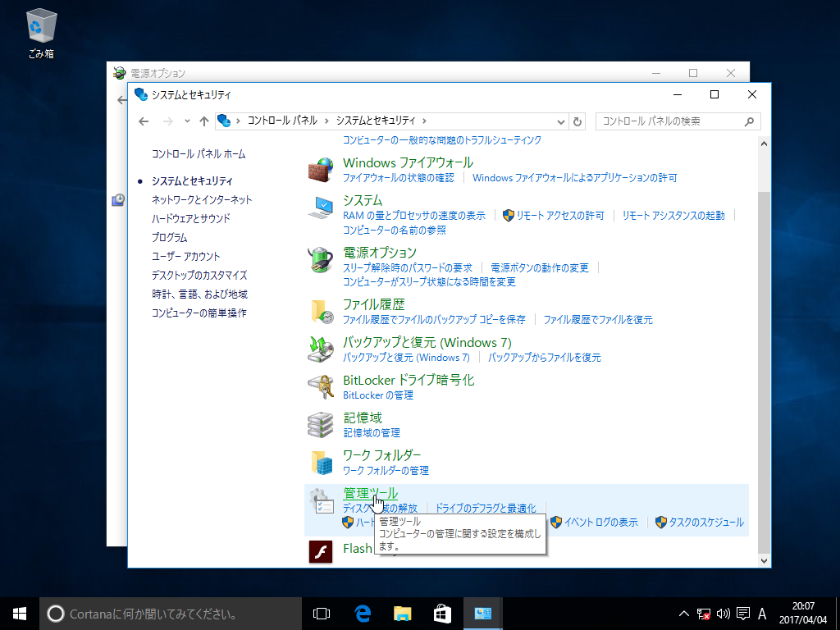Click the BitLocker lock and keys icon
Viewport: 840px width, 630px height.
coord(321,387)
